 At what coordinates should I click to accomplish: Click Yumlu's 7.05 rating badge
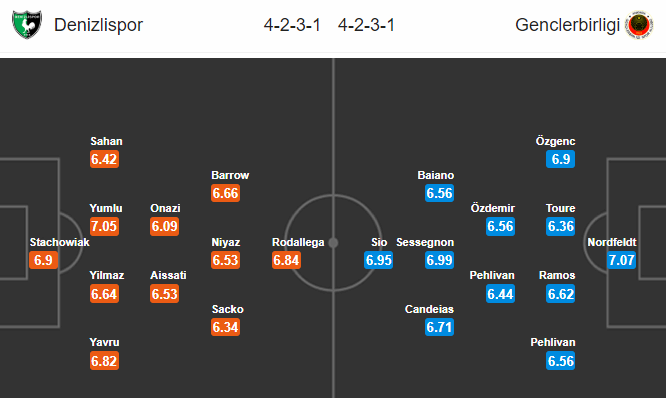104,226
